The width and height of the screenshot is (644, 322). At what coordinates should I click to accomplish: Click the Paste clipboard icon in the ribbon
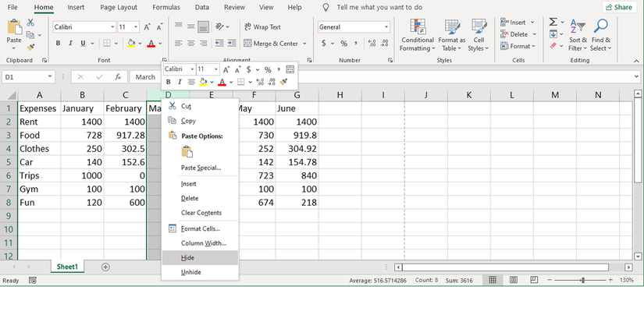coord(14,27)
